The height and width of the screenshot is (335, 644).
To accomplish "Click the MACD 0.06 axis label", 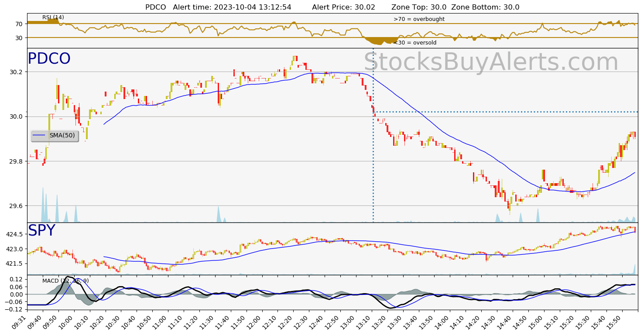I will pyautogui.click(x=16, y=287).
